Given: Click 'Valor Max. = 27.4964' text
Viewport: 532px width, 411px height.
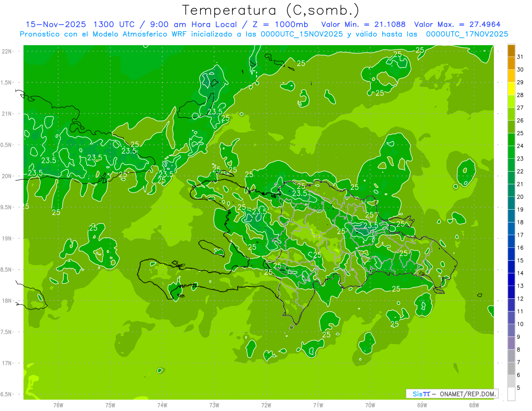Looking at the screenshot, I should [x=457, y=24].
